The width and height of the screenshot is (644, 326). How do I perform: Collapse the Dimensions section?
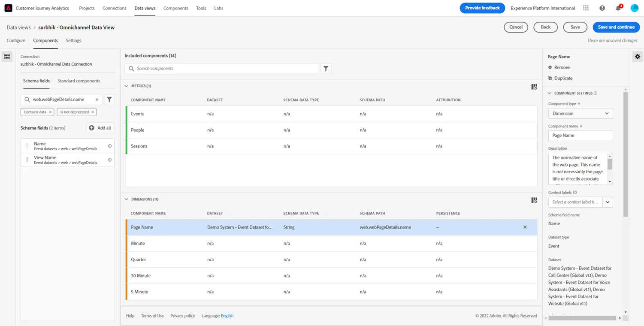tap(127, 199)
